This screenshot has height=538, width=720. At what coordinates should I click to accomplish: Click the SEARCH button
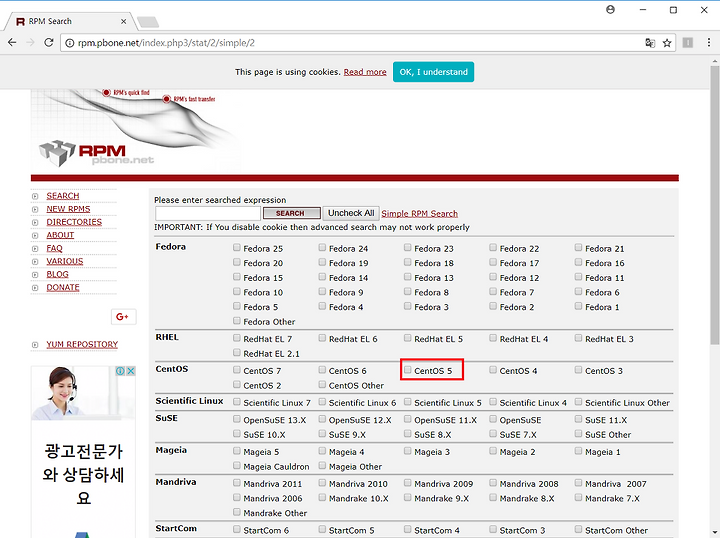coord(292,213)
